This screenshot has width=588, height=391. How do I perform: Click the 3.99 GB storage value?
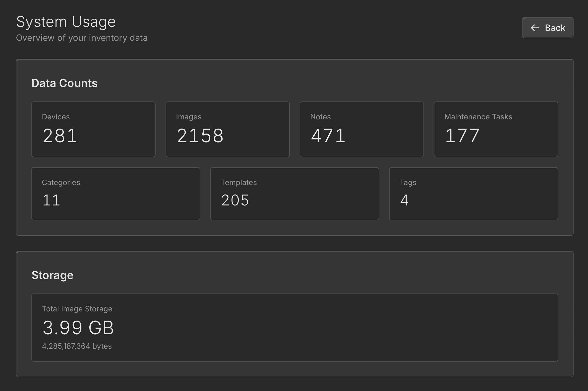point(78,327)
